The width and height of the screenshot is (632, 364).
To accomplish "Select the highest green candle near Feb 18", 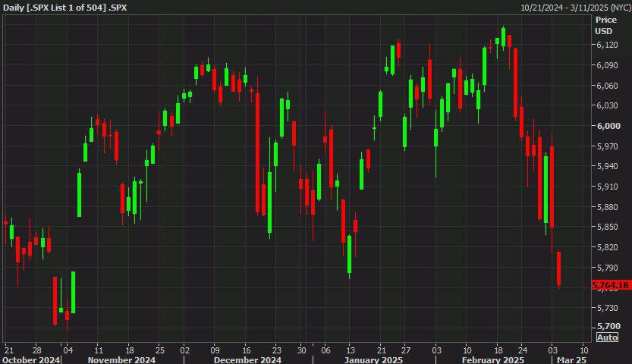I will click(504, 37).
